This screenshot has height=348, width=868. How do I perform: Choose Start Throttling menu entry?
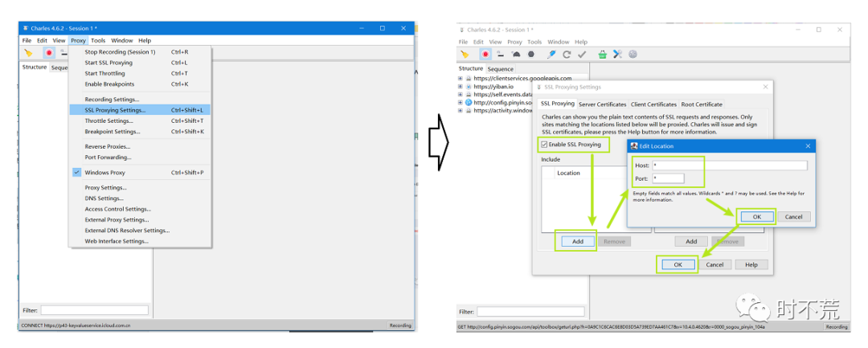[140, 73]
